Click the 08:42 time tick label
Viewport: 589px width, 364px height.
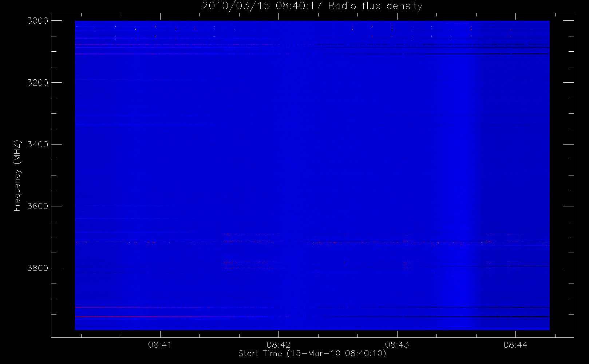(x=278, y=345)
